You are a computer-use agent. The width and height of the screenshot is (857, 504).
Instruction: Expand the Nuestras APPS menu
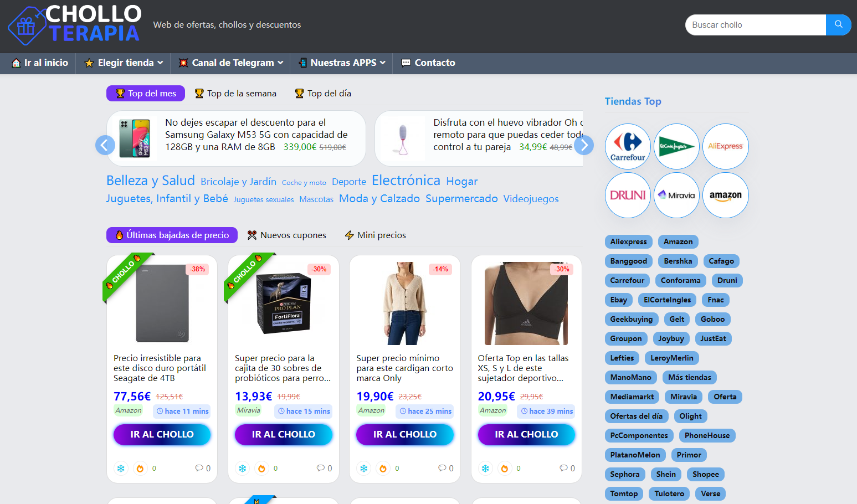(342, 63)
